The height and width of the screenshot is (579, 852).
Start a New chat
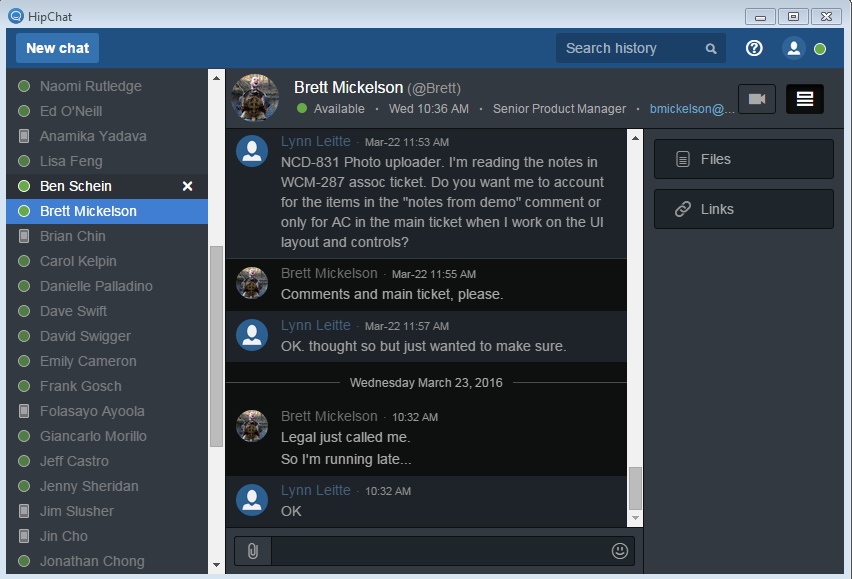click(57, 48)
